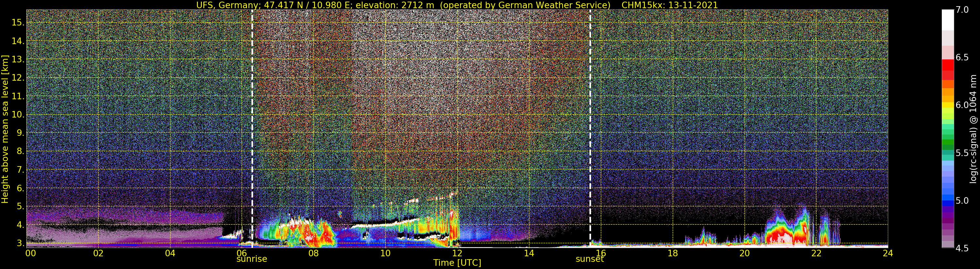Screen dimensions: 980x269
Task: Click the 5. tick on the height axis
Action: tap(20, 207)
